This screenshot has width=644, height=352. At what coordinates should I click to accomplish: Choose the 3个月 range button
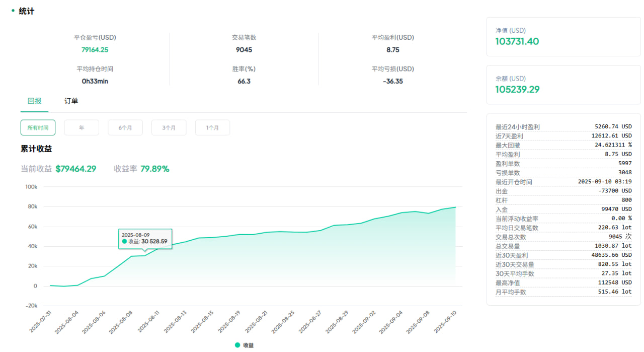169,128
